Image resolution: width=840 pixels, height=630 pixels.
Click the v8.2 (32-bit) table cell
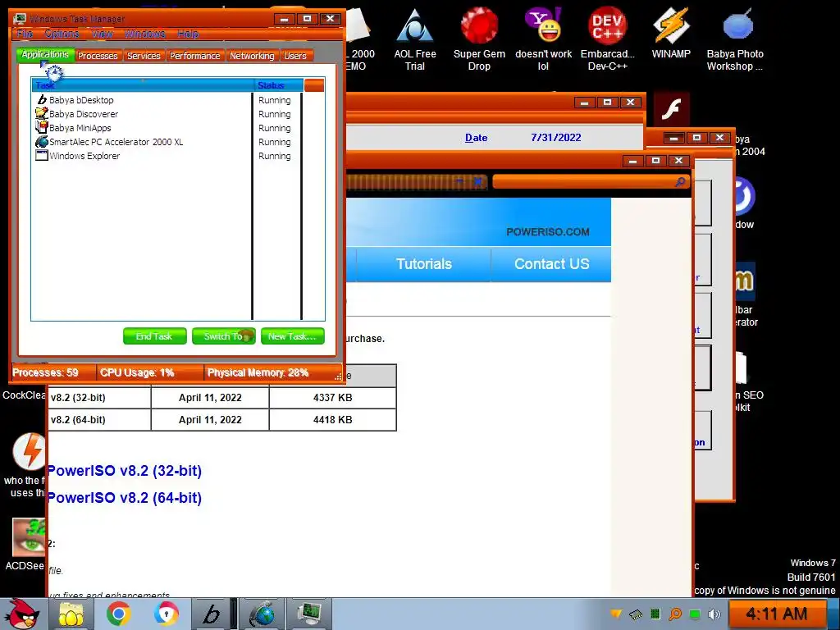pos(99,398)
